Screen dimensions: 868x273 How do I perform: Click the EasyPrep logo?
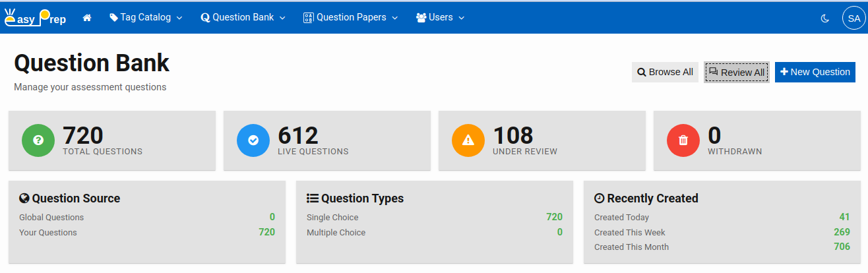pos(36,18)
